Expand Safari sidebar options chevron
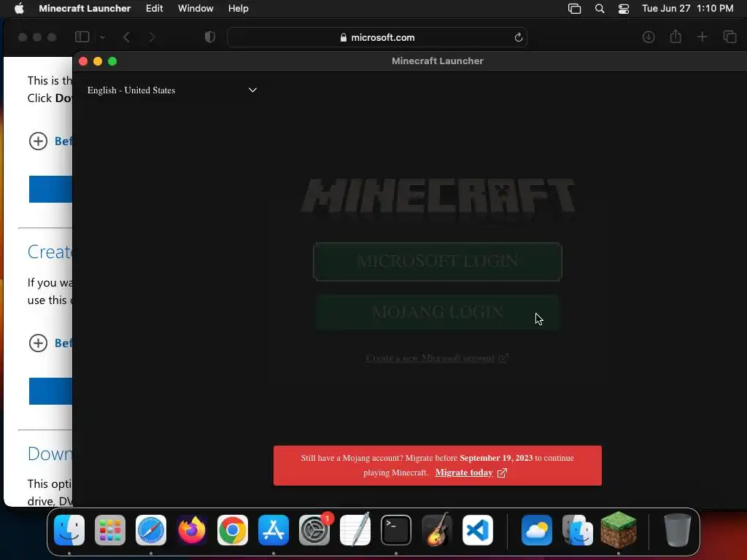The height and width of the screenshot is (560, 747). click(x=102, y=37)
